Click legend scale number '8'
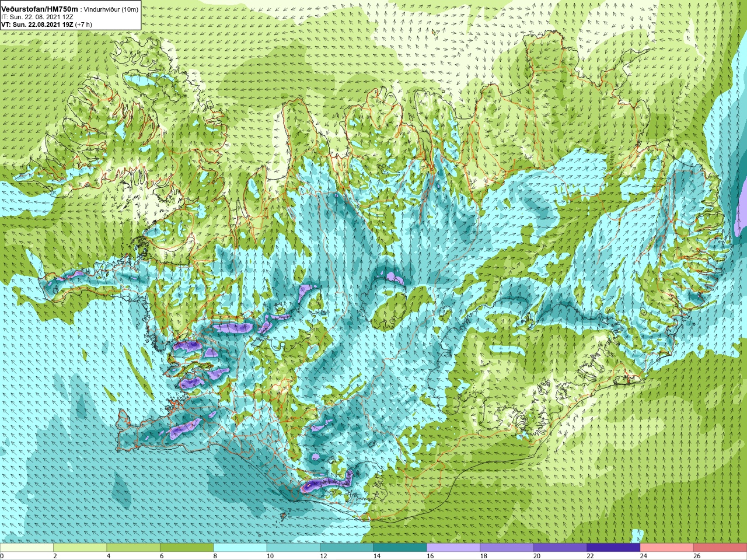 pos(215,556)
